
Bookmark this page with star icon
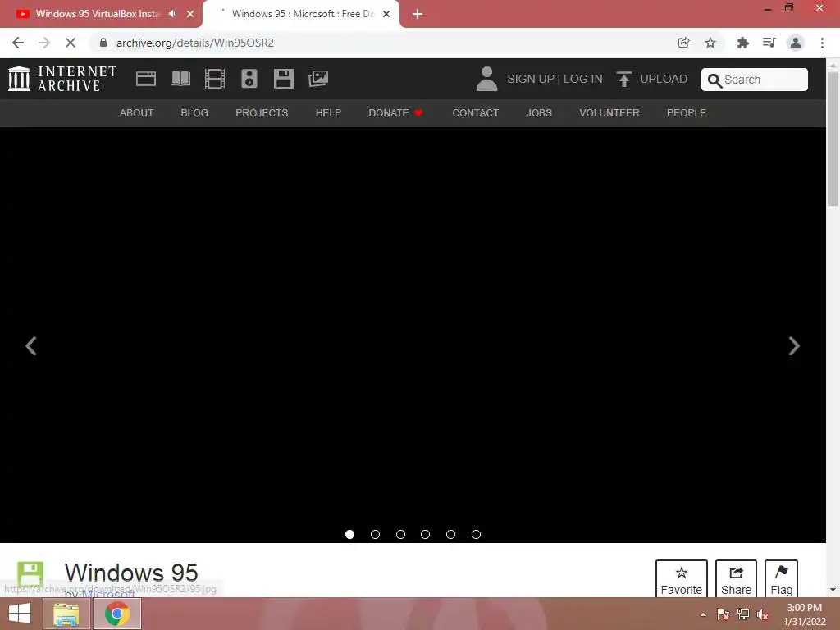coord(710,43)
